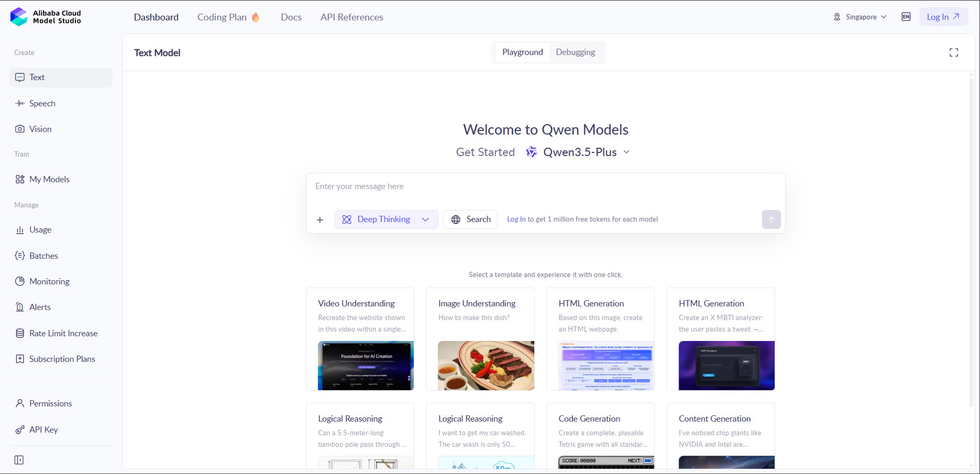Select the Logical Reasoning car wash template

click(x=480, y=436)
